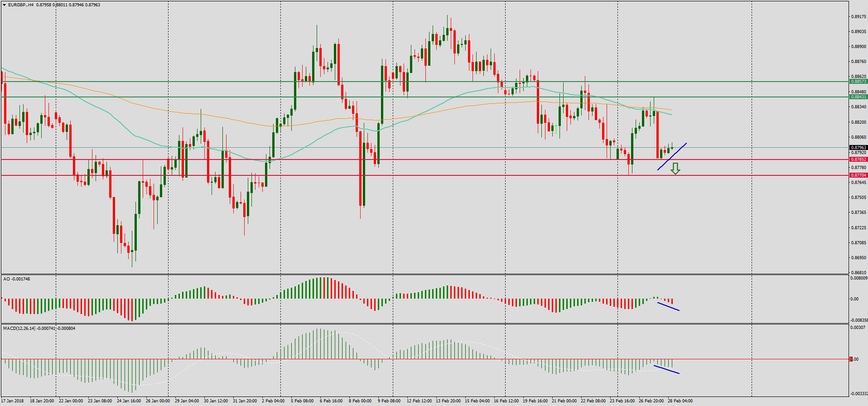Image resolution: width=868 pixels, height=406 pixels.
Task: Click the blue trendline in AO panel
Action: click(668, 306)
